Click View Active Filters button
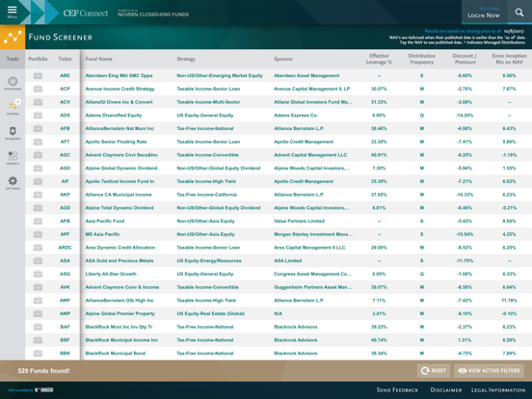Image resolution: width=532 pixels, height=399 pixels. point(489,370)
